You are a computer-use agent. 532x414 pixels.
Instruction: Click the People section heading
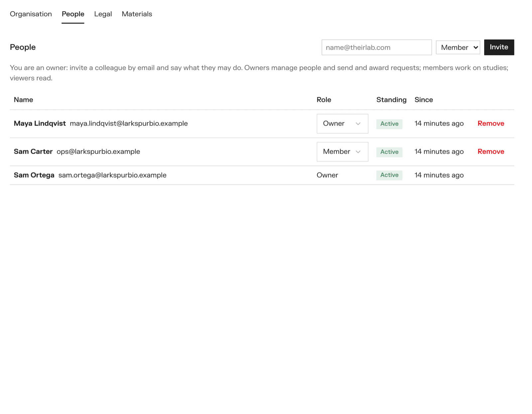23,47
